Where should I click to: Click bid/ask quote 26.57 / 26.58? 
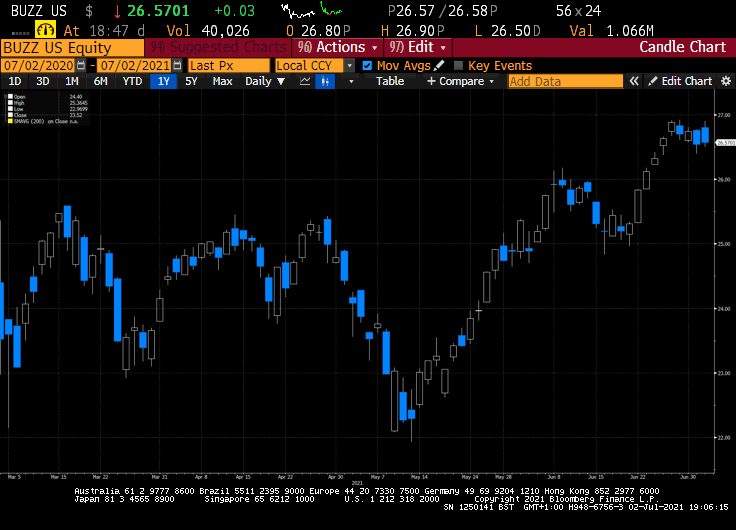point(442,11)
